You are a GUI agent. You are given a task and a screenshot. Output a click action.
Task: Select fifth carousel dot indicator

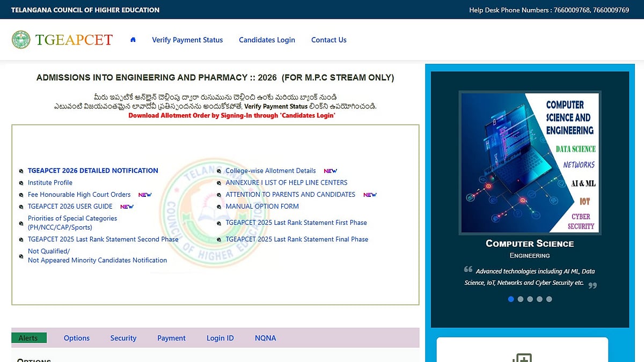pos(549,299)
